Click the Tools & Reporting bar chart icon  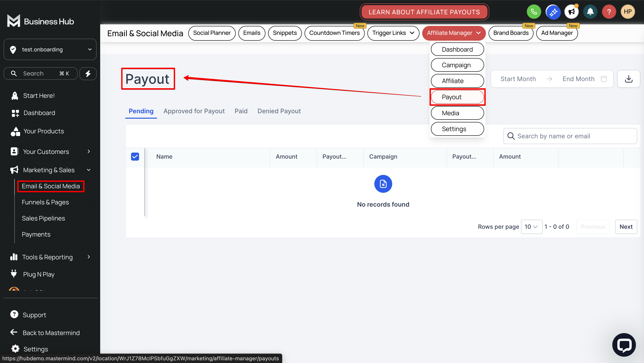pyautogui.click(x=14, y=257)
